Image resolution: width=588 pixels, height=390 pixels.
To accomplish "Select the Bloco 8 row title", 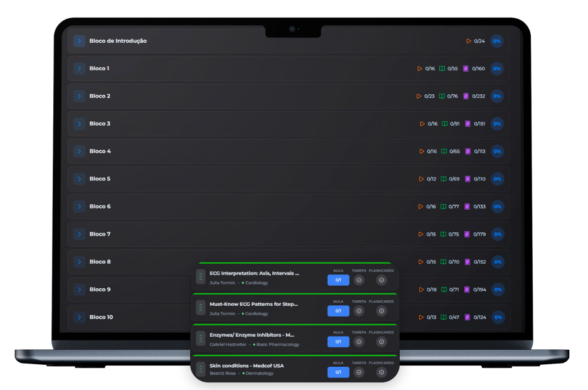I will coord(100,262).
